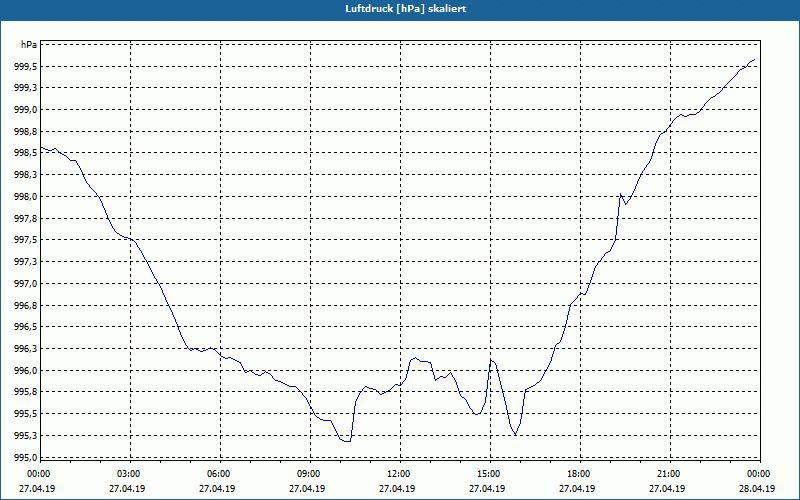Click the 995,3 y-axis value
The image size is (800, 500).
25,436
